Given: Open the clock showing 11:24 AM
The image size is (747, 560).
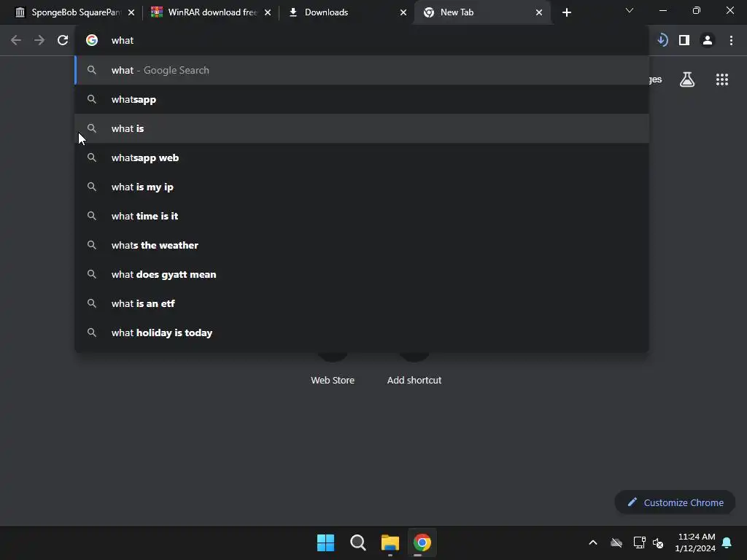Looking at the screenshot, I should (x=695, y=542).
